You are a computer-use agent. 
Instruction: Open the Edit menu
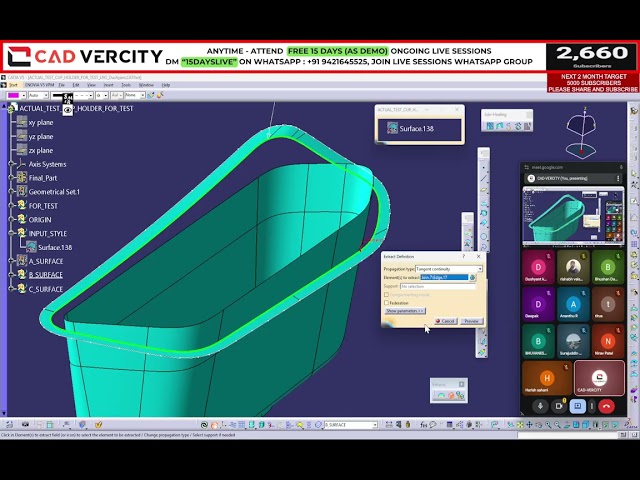pos(76,85)
